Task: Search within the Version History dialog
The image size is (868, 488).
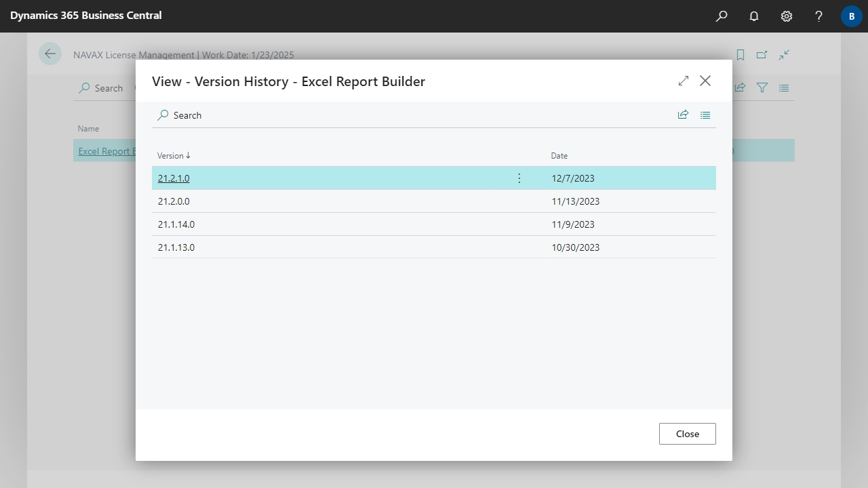Action: (x=180, y=115)
